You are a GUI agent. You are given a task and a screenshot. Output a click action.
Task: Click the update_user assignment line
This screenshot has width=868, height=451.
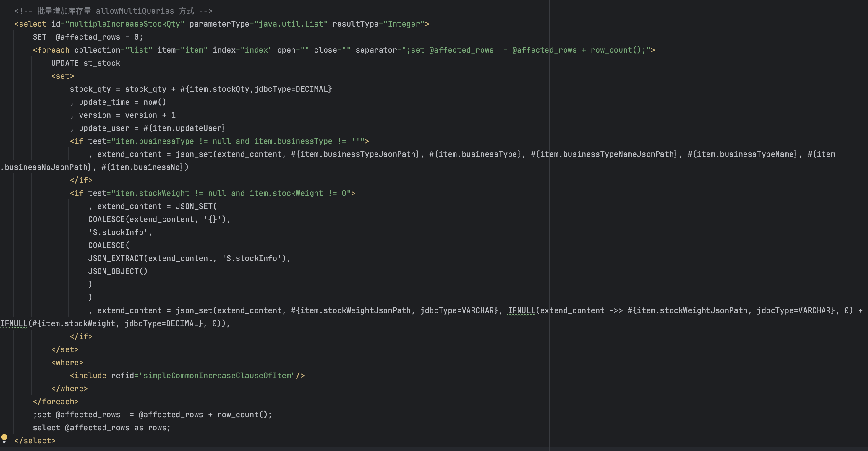[148, 128]
